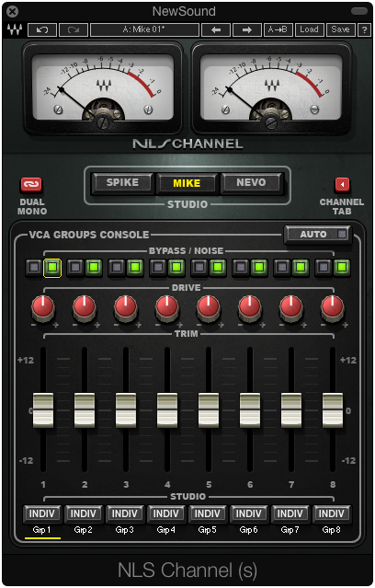This screenshot has height=588, width=375.
Task: Expand the Channel Tab arrow
Action: point(342,184)
